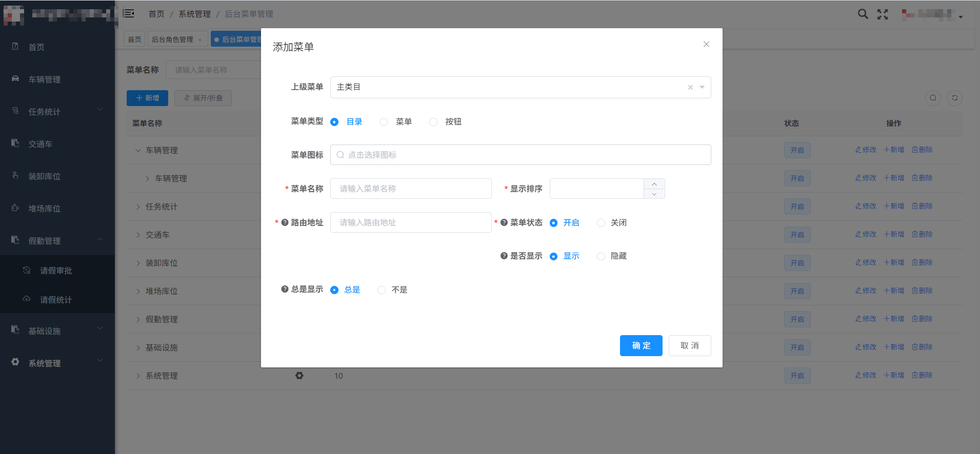Click 删除 in the 装卸库位 row

coord(922,262)
